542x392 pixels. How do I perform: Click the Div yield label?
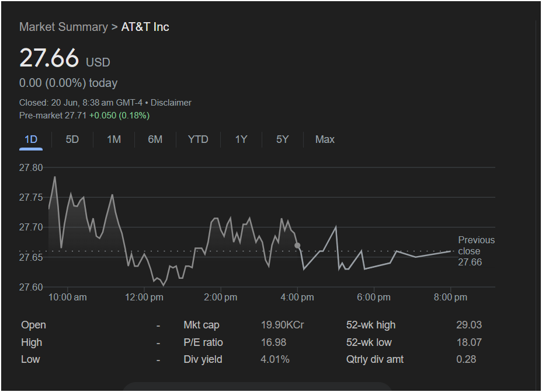pos(203,359)
